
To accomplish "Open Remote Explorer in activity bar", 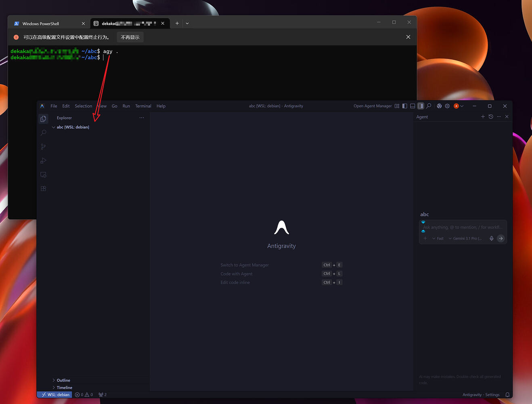I will click(44, 175).
